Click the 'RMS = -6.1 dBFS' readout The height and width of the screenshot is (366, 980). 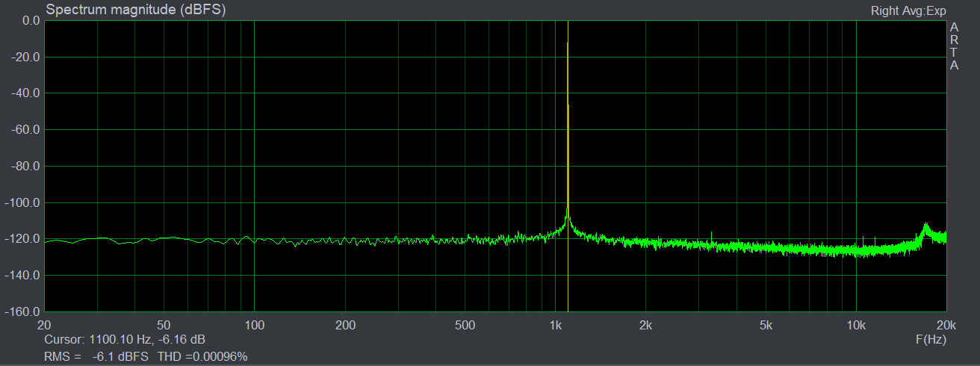point(96,356)
